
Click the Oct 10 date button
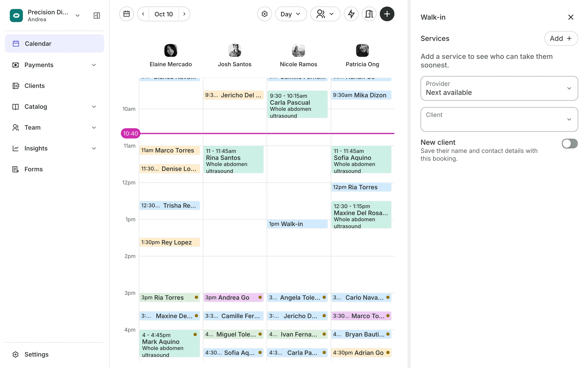coord(164,14)
